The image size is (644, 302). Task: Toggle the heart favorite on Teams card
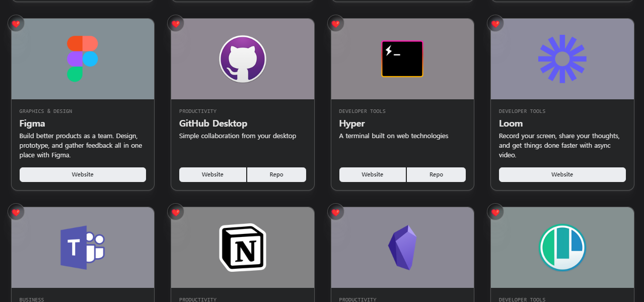[x=16, y=212]
